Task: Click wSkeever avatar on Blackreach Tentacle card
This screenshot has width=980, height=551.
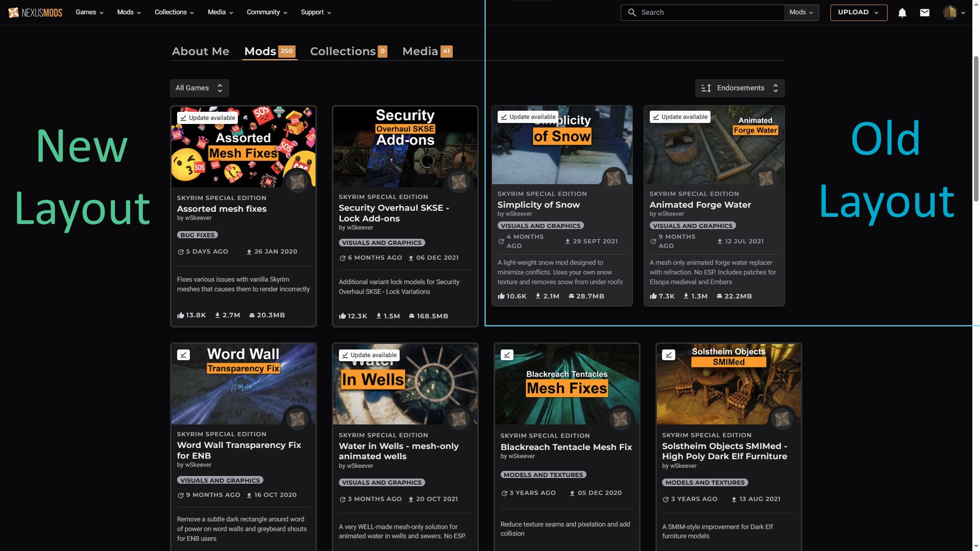Action: point(621,418)
